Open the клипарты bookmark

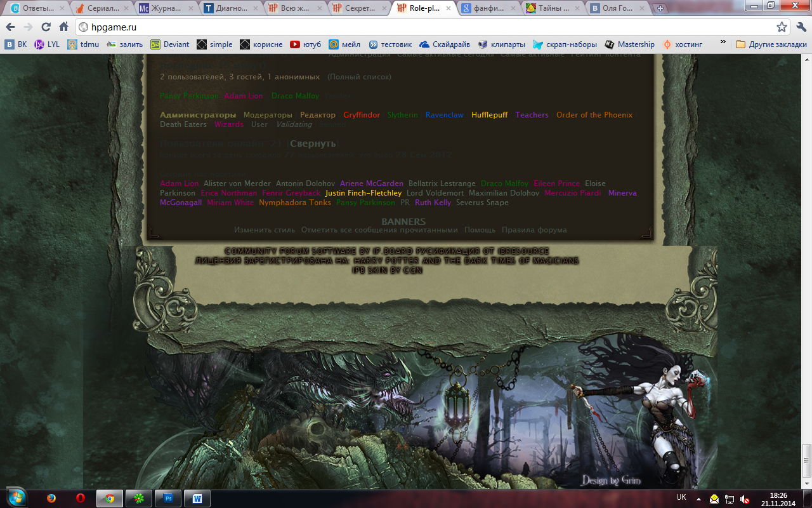click(x=502, y=44)
